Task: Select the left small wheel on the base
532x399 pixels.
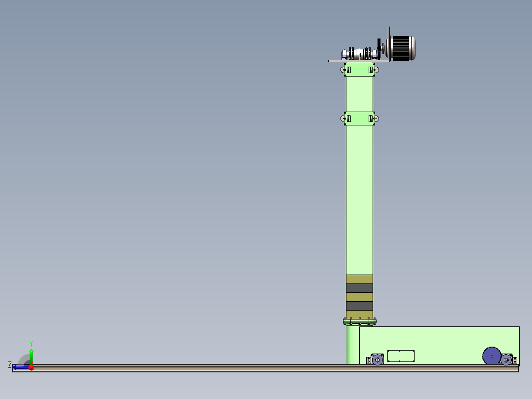Action: (377, 359)
